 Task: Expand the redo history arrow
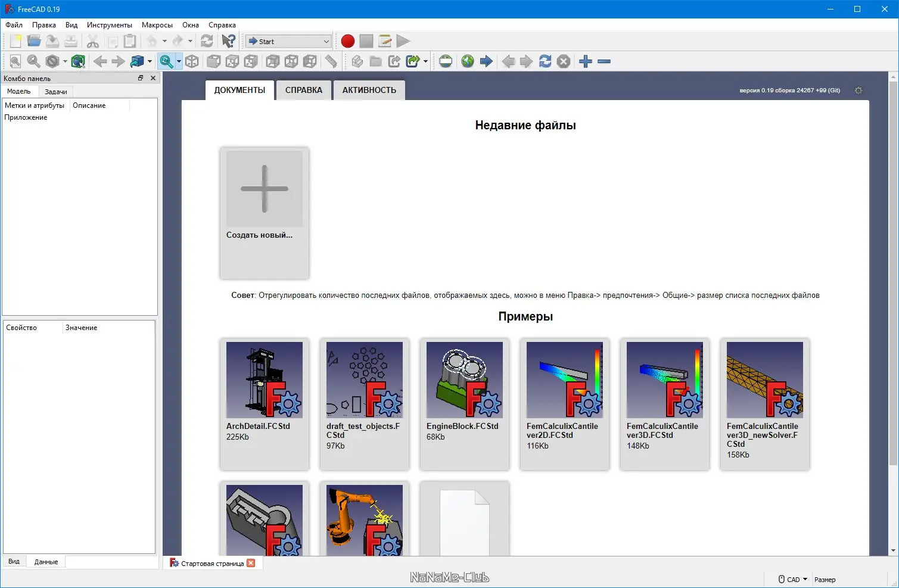[190, 41]
